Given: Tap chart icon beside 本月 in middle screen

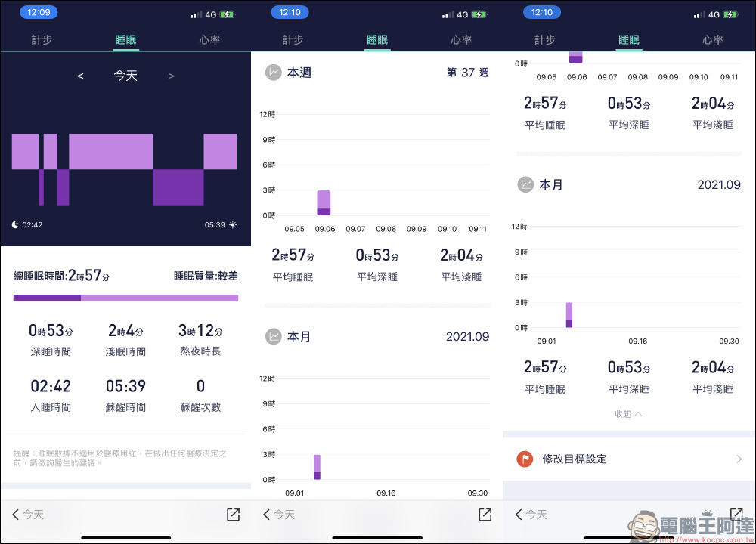Looking at the screenshot, I should [x=274, y=336].
